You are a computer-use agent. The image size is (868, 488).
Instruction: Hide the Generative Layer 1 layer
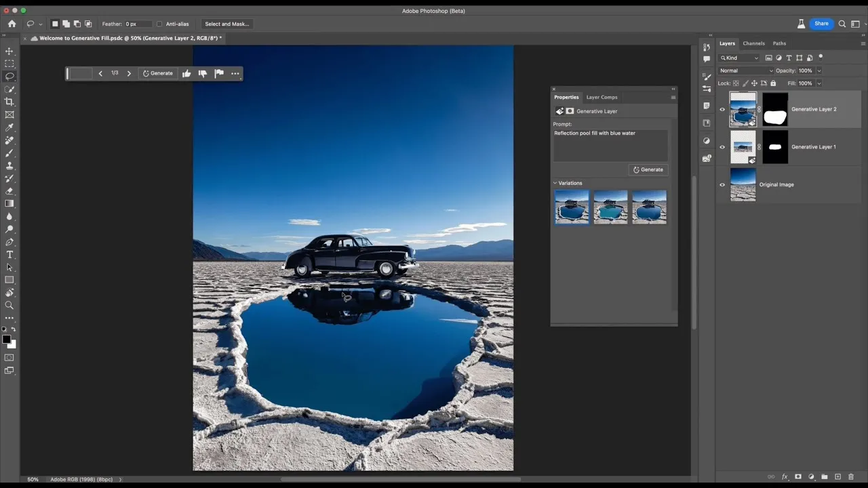point(722,147)
